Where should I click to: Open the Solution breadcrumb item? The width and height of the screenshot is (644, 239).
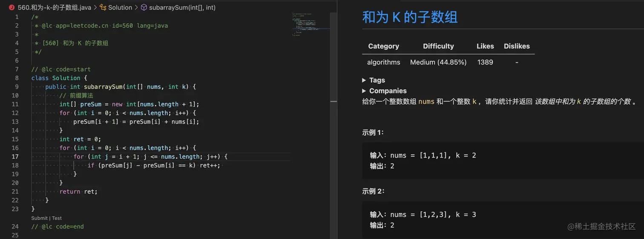click(120, 7)
